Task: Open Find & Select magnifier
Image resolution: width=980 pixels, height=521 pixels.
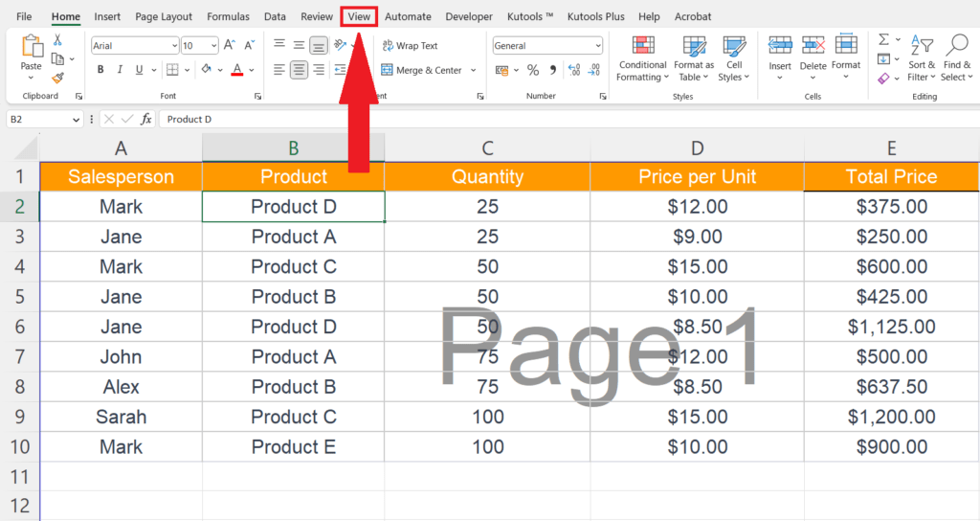Action: 957,58
